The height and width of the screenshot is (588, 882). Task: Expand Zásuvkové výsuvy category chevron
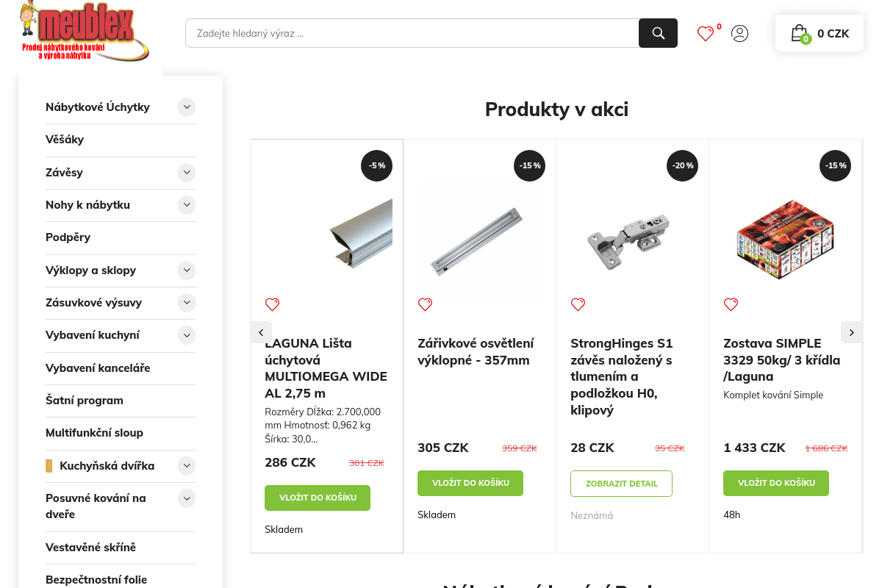(x=187, y=303)
